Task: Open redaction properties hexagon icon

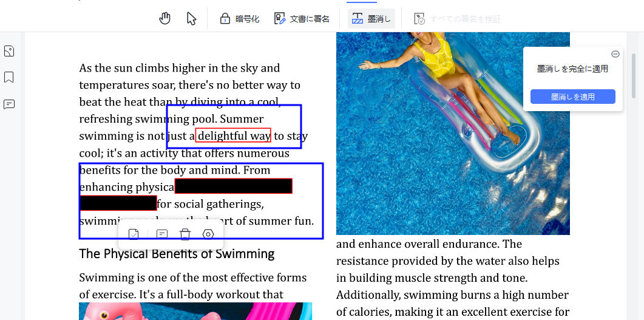Action: coord(208,234)
